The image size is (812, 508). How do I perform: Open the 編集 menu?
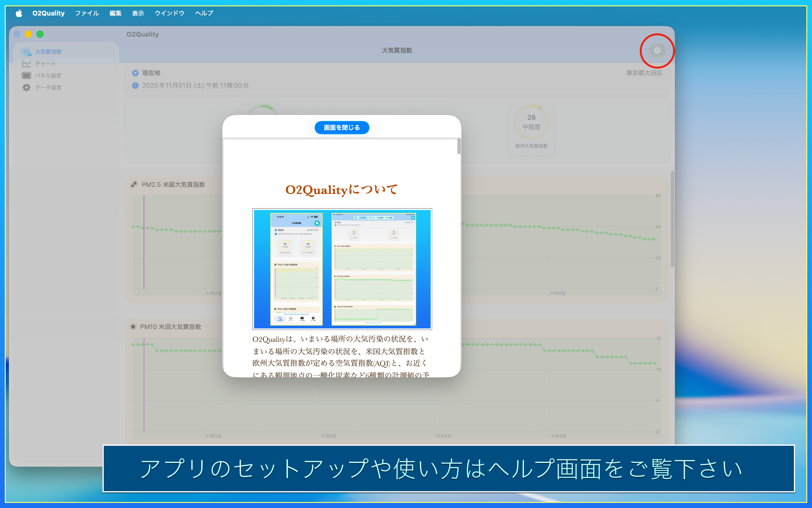pos(115,13)
